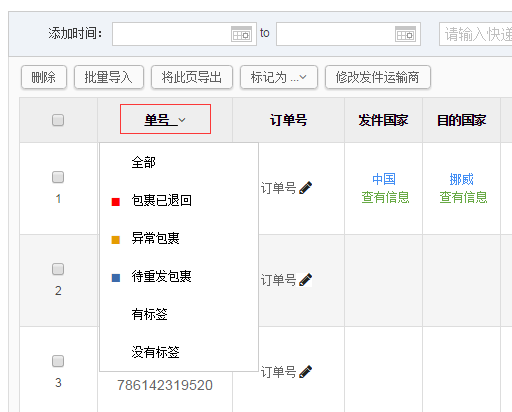Select the red 包裹已退回 marker
This screenshot has height=412, width=512.
tap(116, 202)
